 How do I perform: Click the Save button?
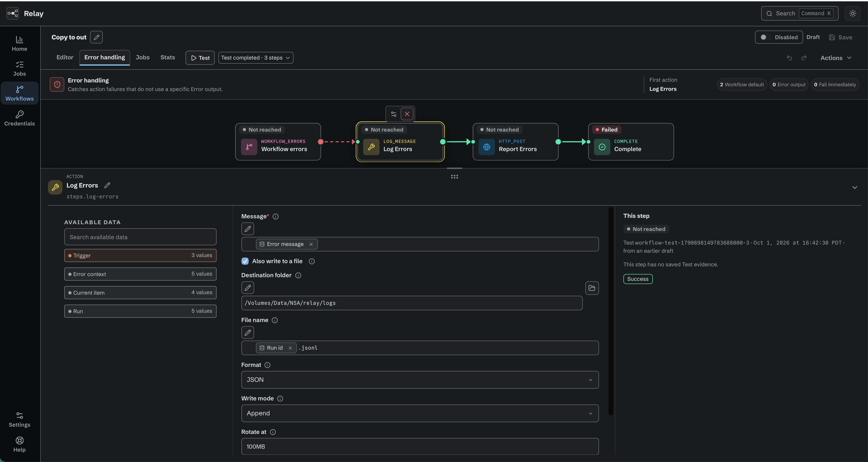pyautogui.click(x=841, y=37)
